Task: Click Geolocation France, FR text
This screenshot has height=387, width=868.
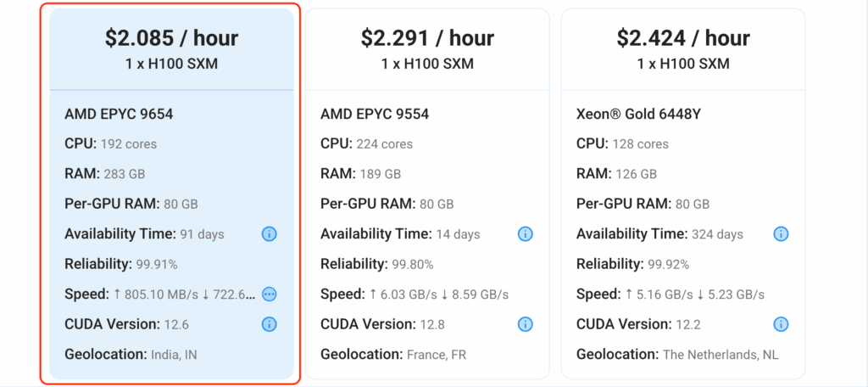Action: (x=393, y=354)
